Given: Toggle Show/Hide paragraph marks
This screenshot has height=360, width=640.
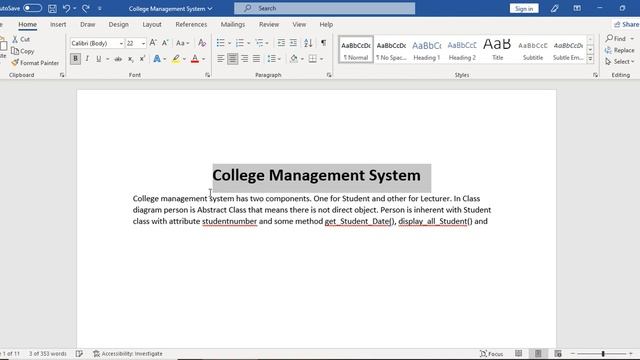Looking at the screenshot, I should click(323, 43).
